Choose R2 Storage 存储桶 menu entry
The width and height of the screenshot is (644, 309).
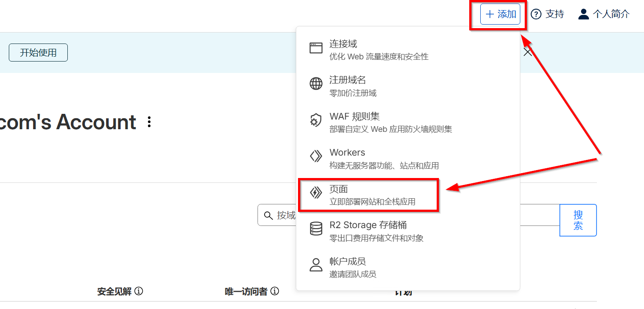tap(408, 231)
